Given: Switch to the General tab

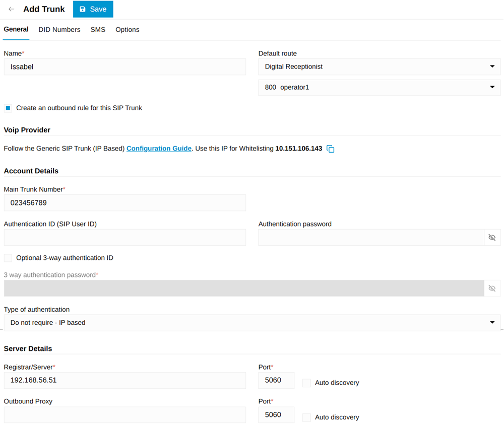Looking at the screenshot, I should point(16,30).
